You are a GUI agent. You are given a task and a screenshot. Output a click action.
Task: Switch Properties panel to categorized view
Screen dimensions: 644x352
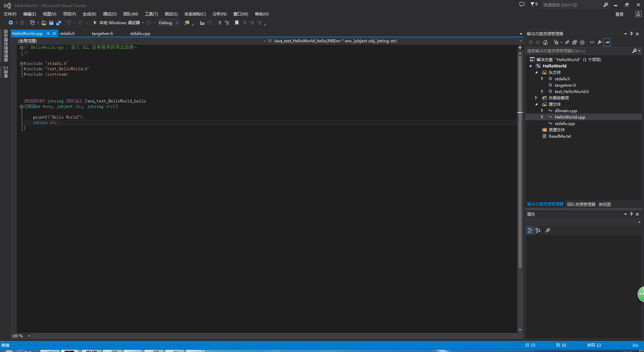pos(530,230)
